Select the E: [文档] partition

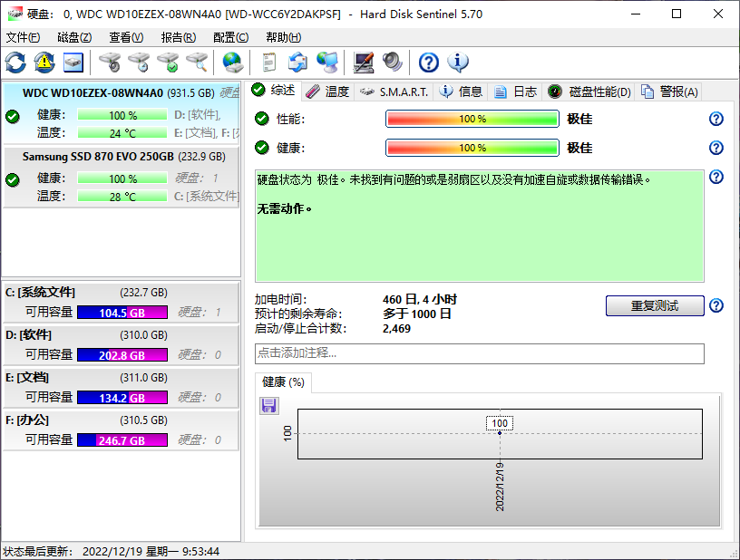coord(122,388)
